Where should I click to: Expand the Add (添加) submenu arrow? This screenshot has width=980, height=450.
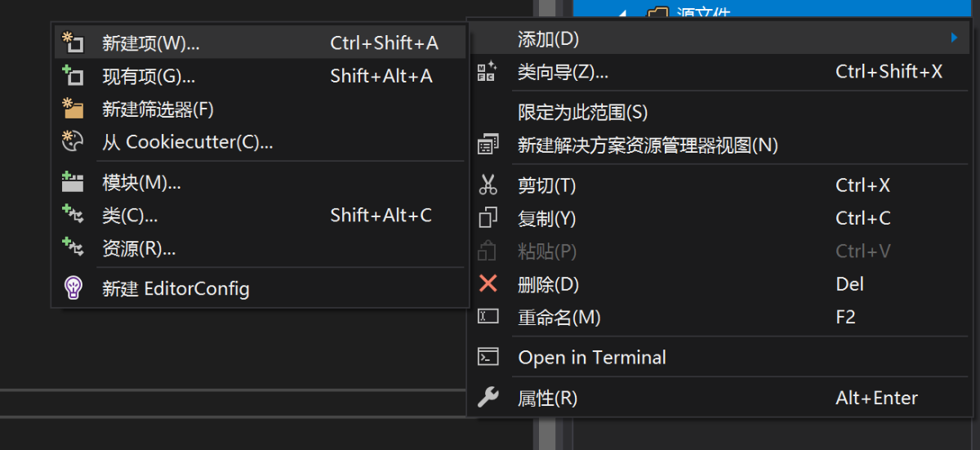tap(954, 38)
